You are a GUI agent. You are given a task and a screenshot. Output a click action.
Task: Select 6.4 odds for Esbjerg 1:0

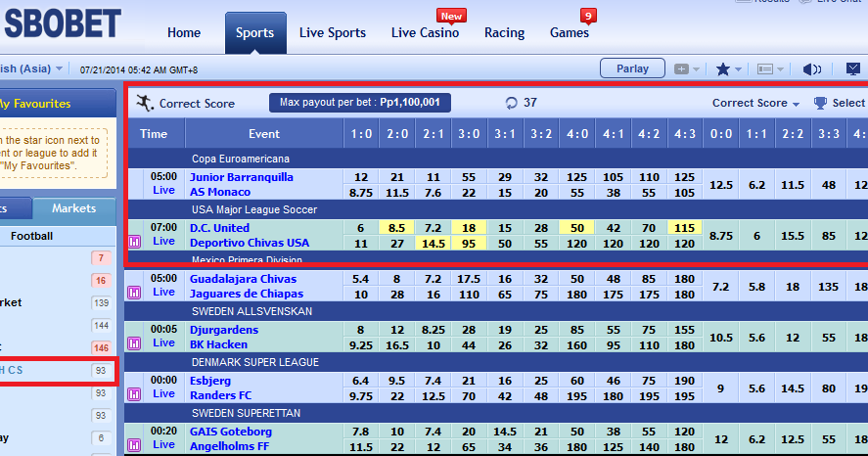pyautogui.click(x=361, y=381)
